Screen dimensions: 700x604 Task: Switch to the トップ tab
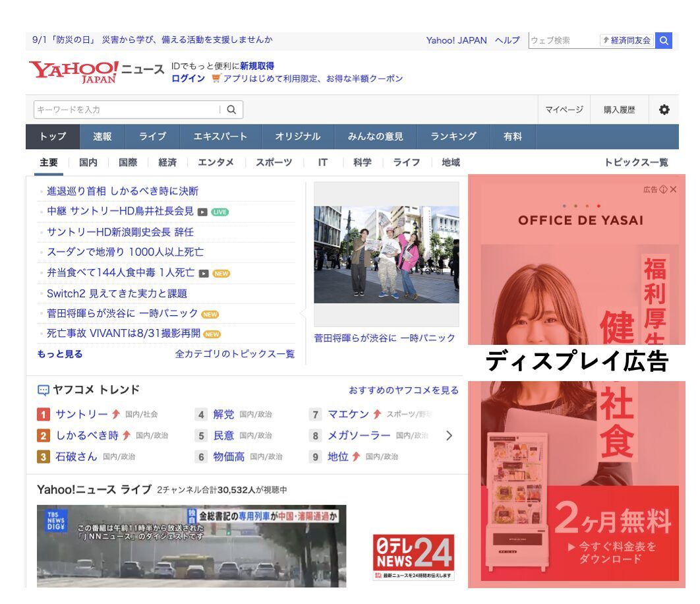coord(53,136)
